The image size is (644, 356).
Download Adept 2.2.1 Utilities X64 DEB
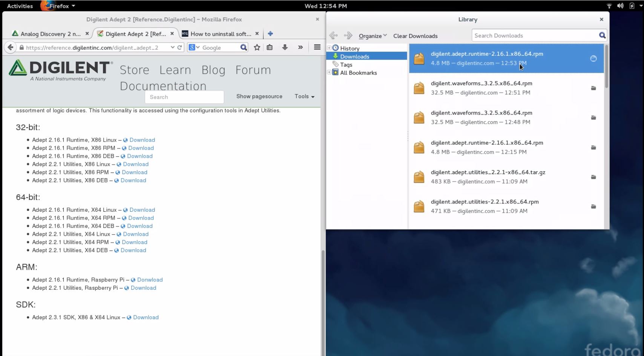pos(133,250)
